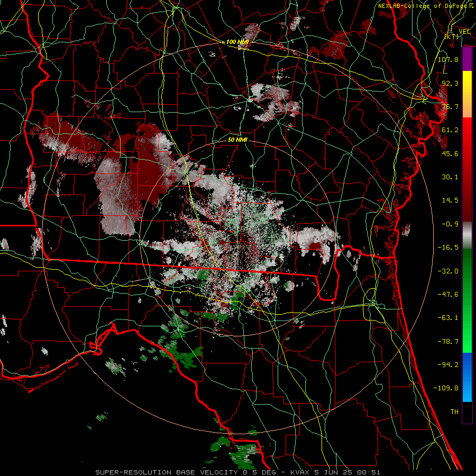The height and width of the screenshot is (476, 476).
Task: Select the -32.0 legend value
Action: pyautogui.click(x=448, y=271)
